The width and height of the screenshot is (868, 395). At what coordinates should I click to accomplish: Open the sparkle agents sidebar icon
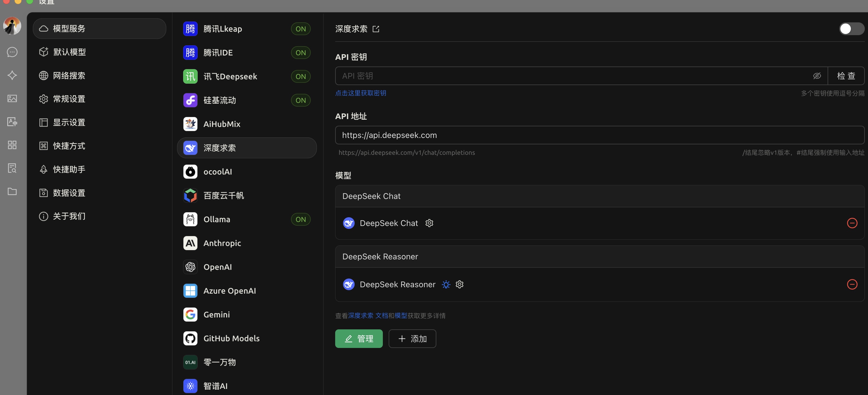coord(12,75)
